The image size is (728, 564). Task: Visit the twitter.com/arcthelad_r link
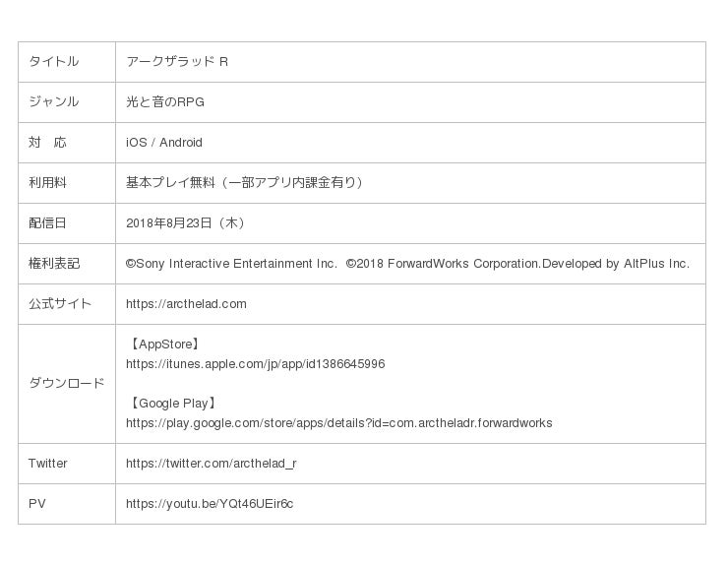[211, 464]
